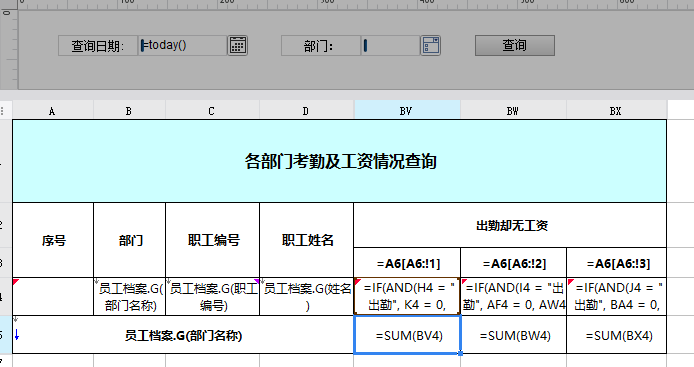Click the cell containing =SUM(BW4)
The height and width of the screenshot is (367, 694).
tap(513, 335)
